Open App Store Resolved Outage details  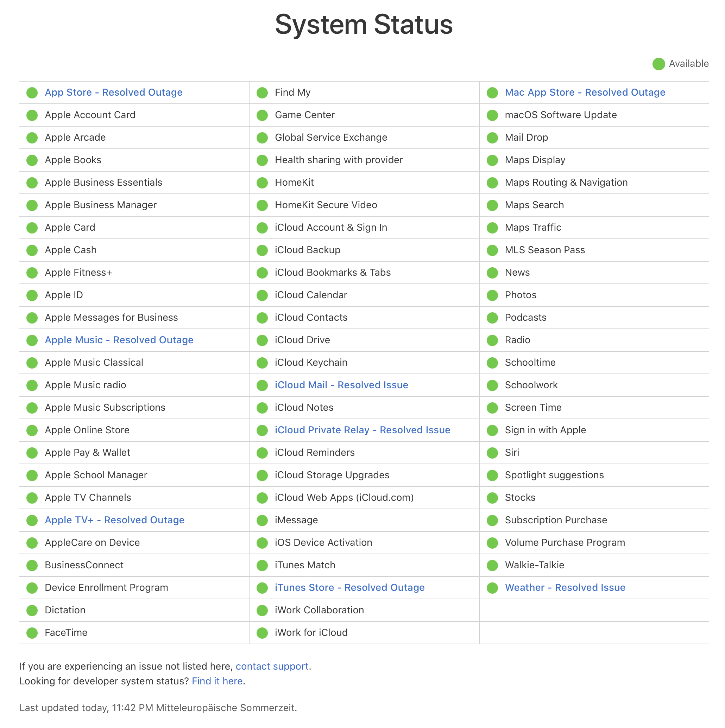pyautogui.click(x=113, y=92)
